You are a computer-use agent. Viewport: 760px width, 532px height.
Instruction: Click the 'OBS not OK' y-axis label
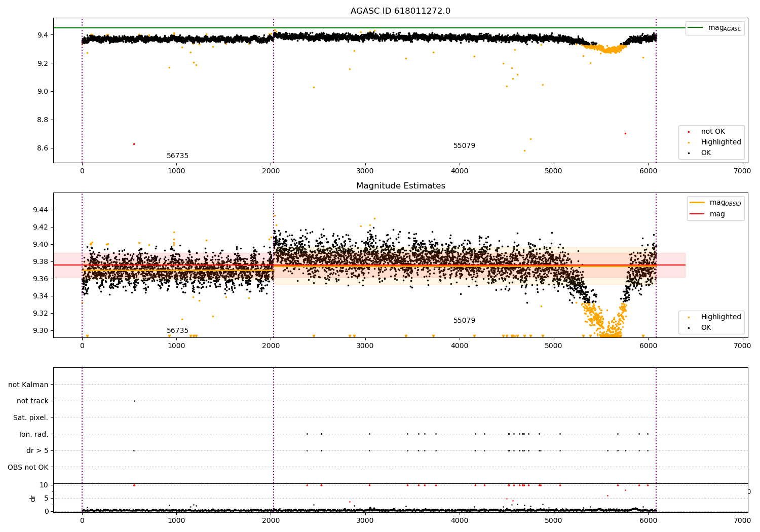pos(28,467)
